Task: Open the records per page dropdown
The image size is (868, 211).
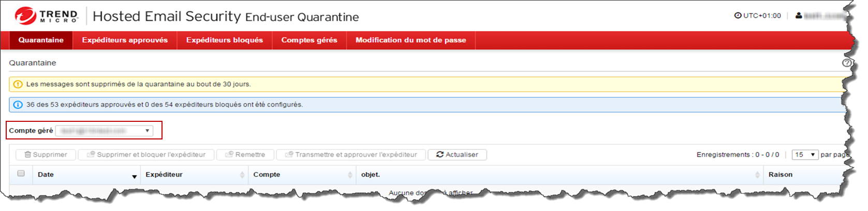Action: click(x=805, y=154)
